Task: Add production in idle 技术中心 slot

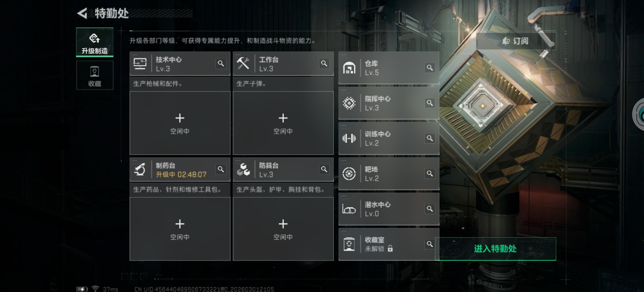Action: point(180,123)
